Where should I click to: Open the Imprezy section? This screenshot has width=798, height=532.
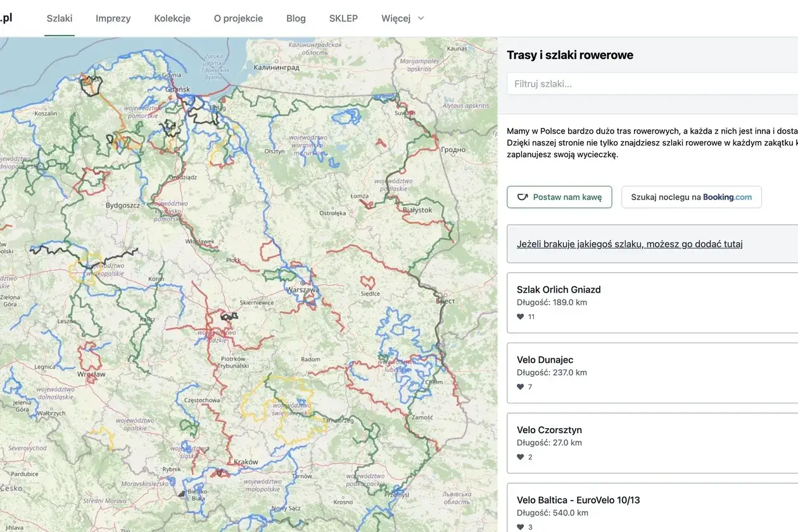pyautogui.click(x=113, y=18)
